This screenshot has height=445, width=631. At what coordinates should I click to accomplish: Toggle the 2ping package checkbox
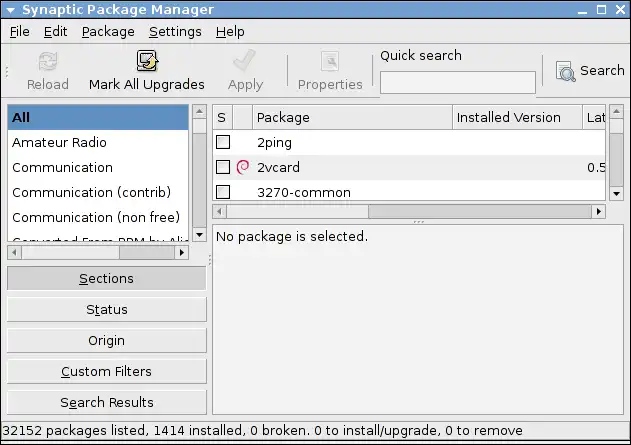click(223, 142)
